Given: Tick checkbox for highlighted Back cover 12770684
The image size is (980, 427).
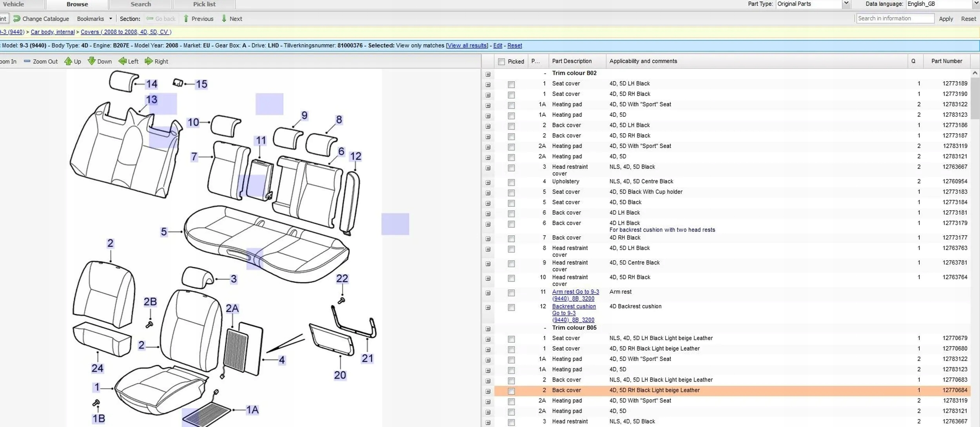Looking at the screenshot, I should 511,391.
